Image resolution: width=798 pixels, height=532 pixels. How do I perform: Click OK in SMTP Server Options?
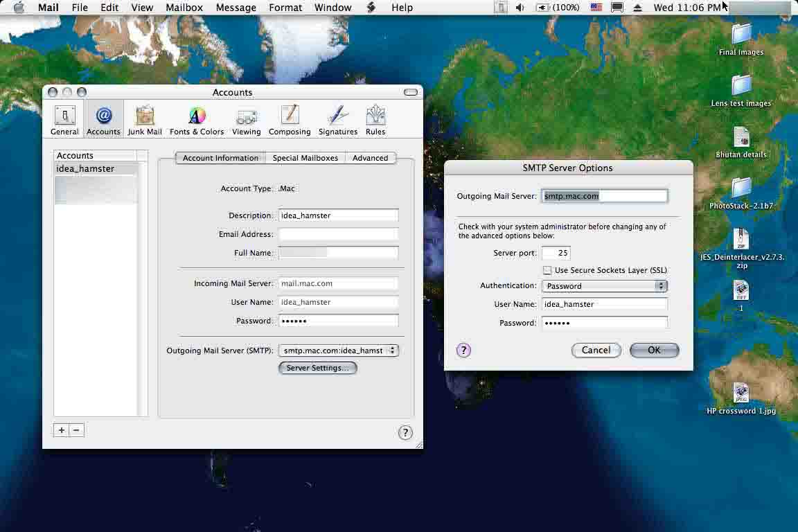tap(654, 351)
